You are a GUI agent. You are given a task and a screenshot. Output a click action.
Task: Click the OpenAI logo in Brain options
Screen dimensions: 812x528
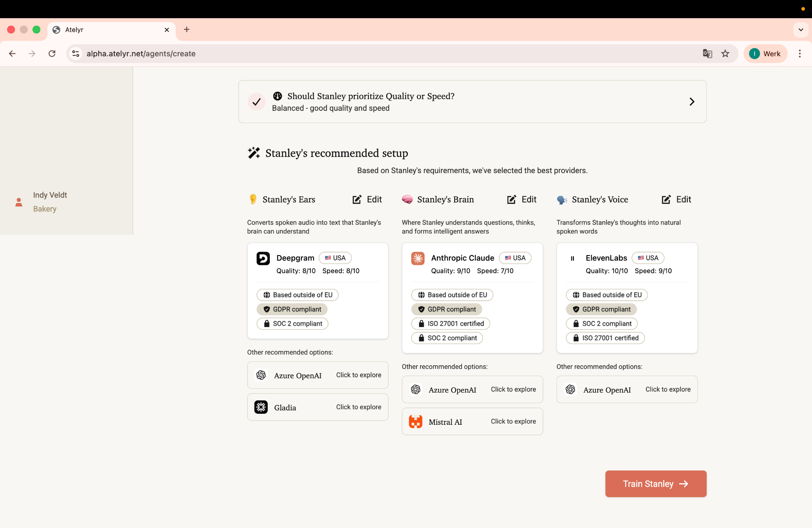tap(416, 390)
